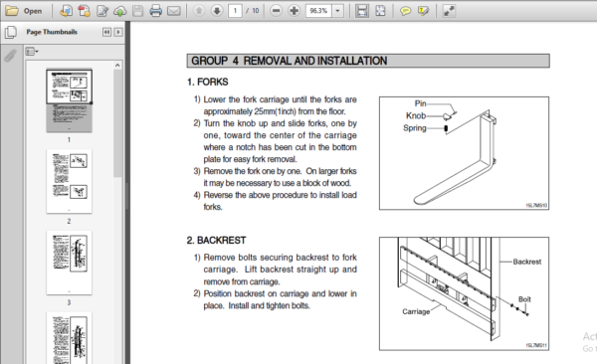Go to previous page with up arrow
The height and width of the screenshot is (364, 597).
tap(199, 11)
